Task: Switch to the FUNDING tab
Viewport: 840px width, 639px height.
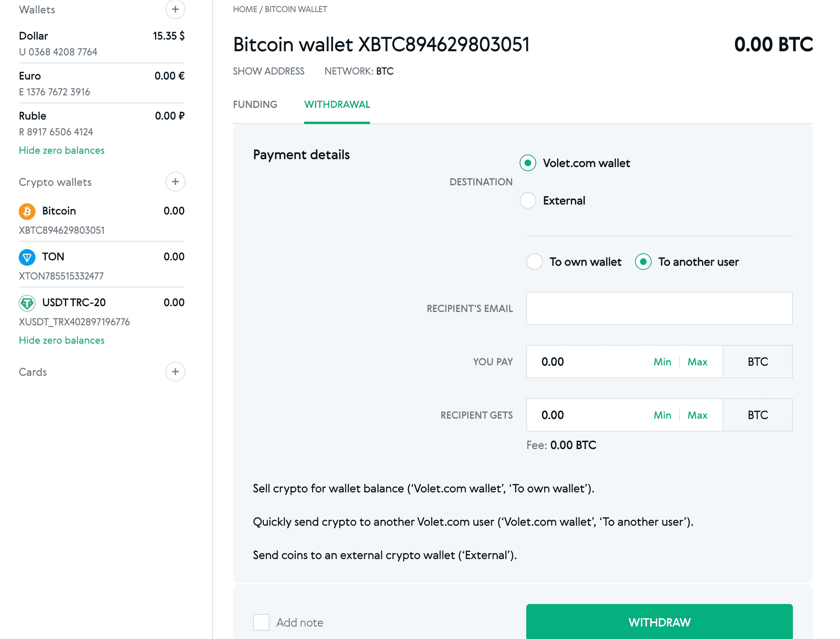Action: (x=255, y=105)
